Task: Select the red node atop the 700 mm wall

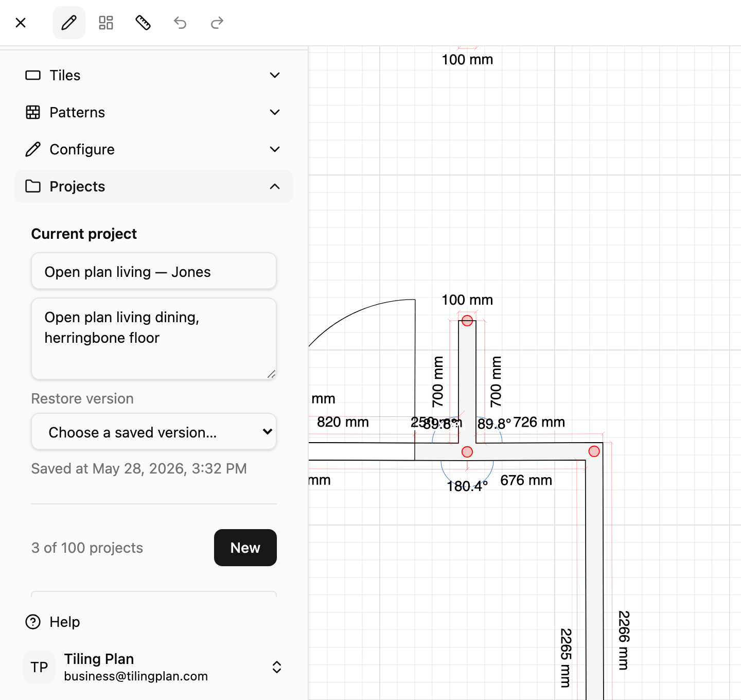Action: coord(467,321)
